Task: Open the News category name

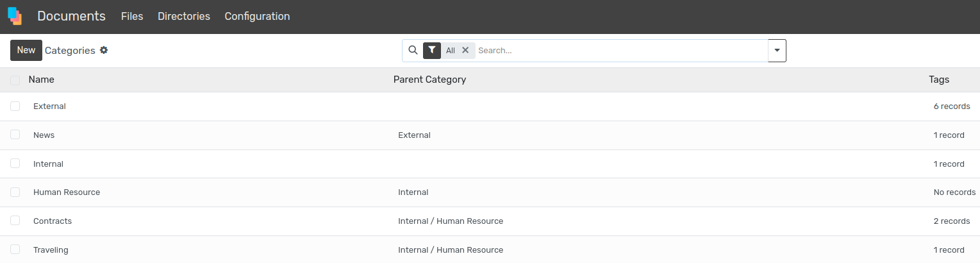Action: 44,135
